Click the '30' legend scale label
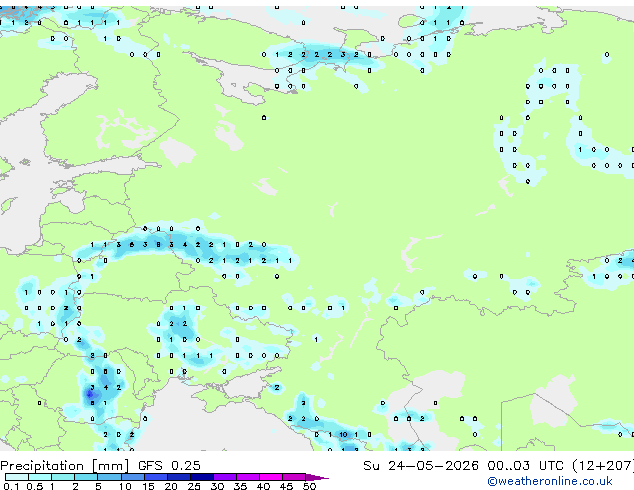The width and height of the screenshot is (634, 490). [217, 486]
